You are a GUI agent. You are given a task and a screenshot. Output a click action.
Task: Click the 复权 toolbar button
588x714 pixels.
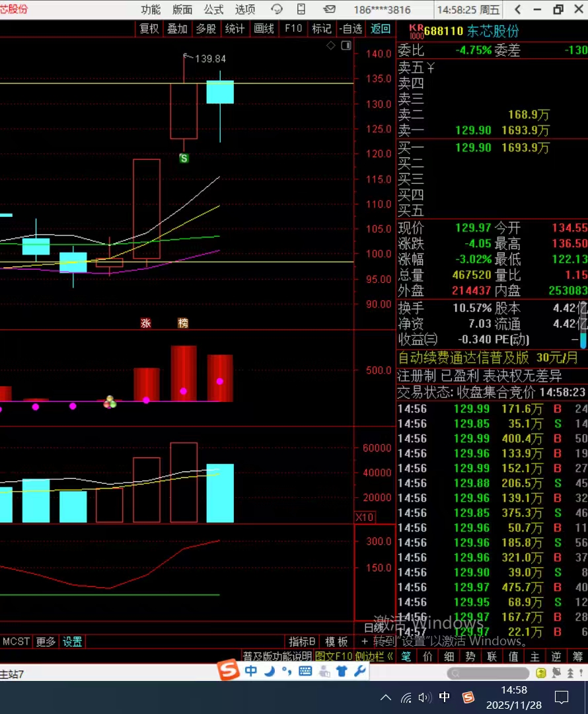pyautogui.click(x=149, y=28)
